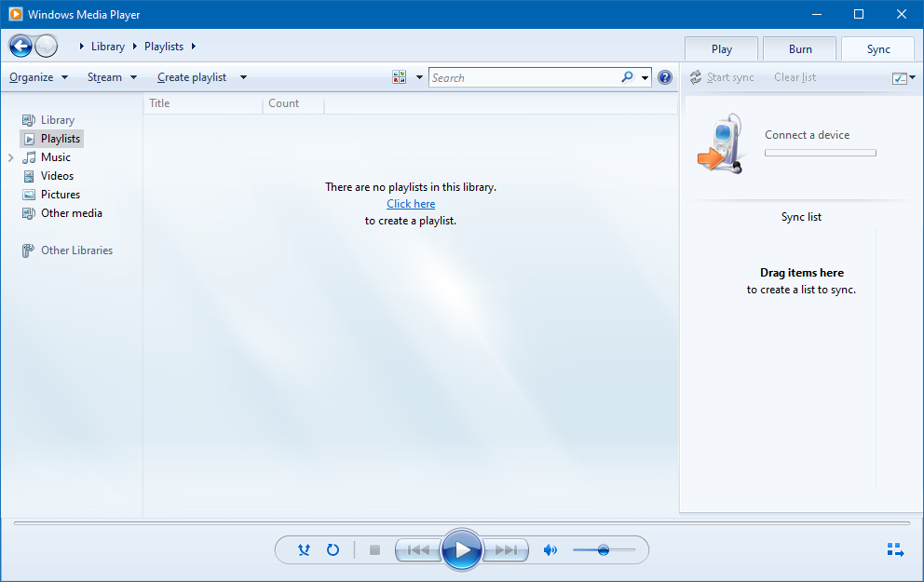Select Other media in the navigation tree
This screenshot has width=924, height=582.
click(72, 213)
